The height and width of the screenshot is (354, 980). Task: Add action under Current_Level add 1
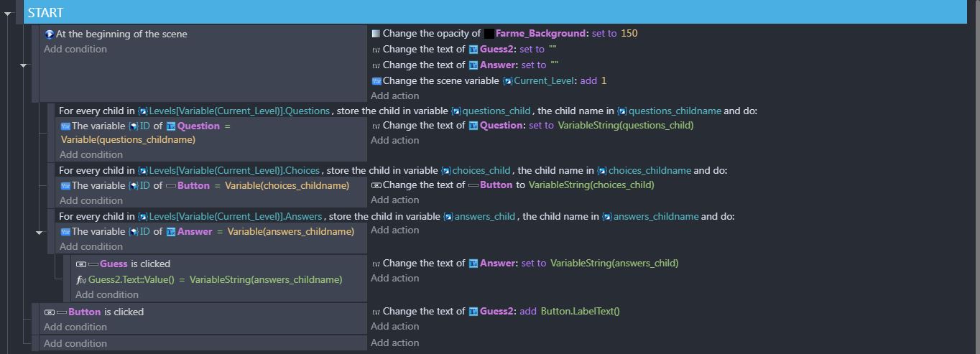pyautogui.click(x=394, y=96)
